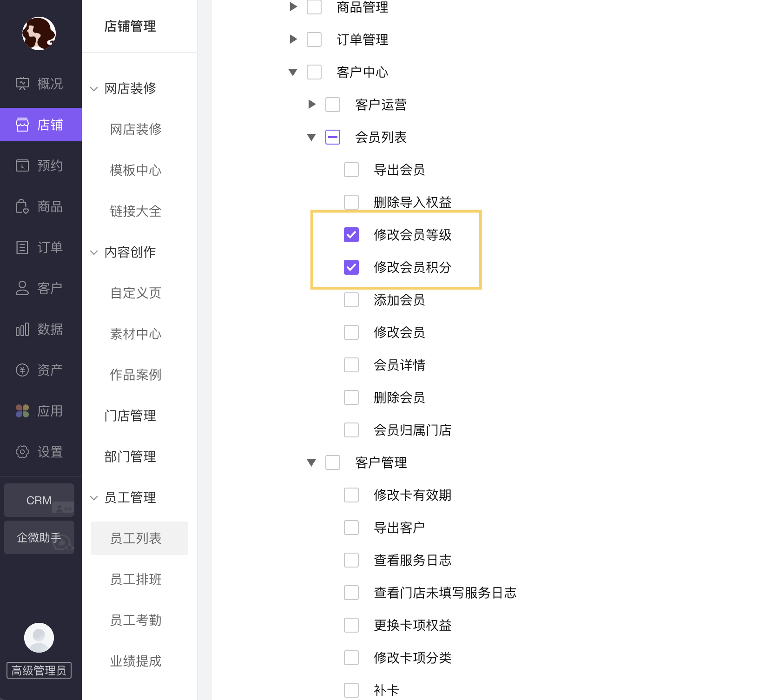Screen dimensions: 778x700
Task: Click the 企微助手 button
Action: (x=39, y=537)
